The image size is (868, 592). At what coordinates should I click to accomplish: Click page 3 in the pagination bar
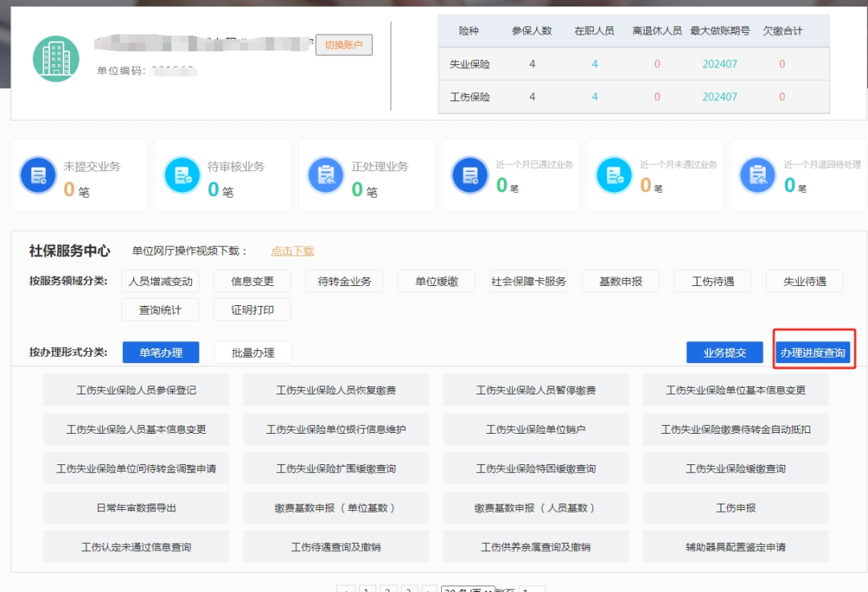[408, 589]
